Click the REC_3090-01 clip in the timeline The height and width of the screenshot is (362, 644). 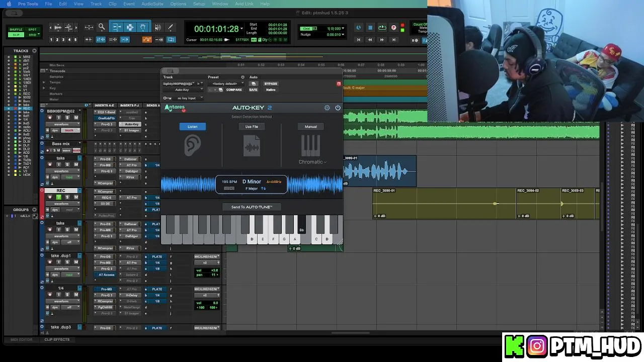click(444, 204)
